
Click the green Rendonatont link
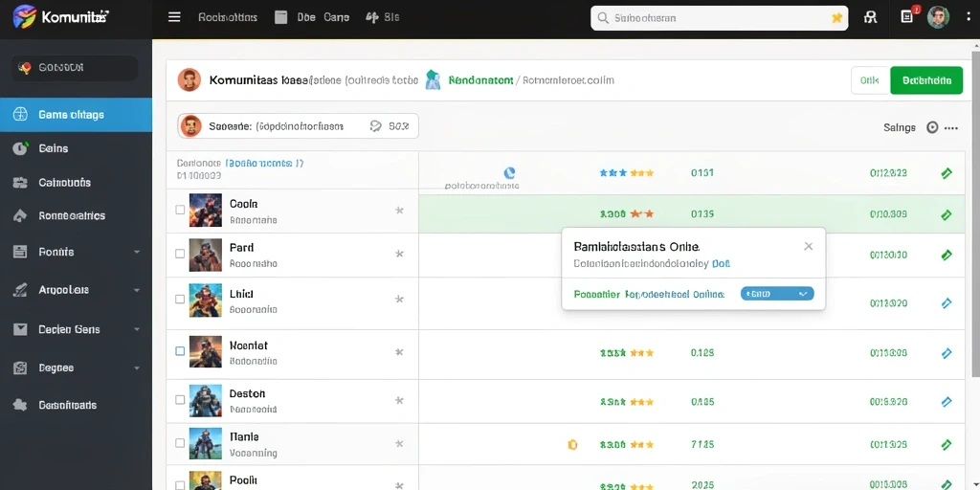click(x=481, y=80)
